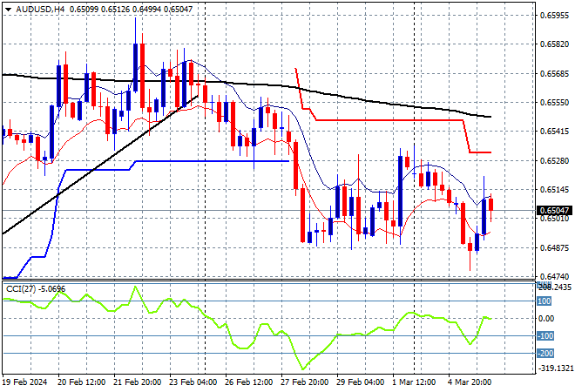Select the red stepped resistance line
Screen dimensions: 575x392
tap(392, 120)
